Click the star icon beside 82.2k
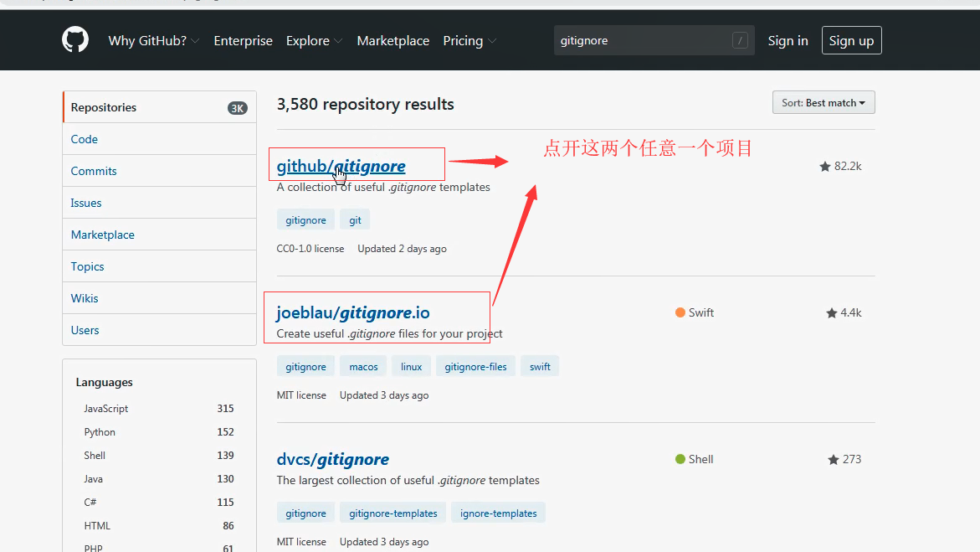Viewport: 980px width, 552px height. coord(825,166)
